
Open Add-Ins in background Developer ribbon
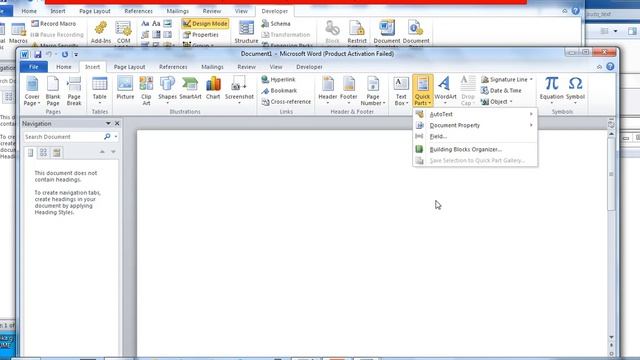pos(100,33)
